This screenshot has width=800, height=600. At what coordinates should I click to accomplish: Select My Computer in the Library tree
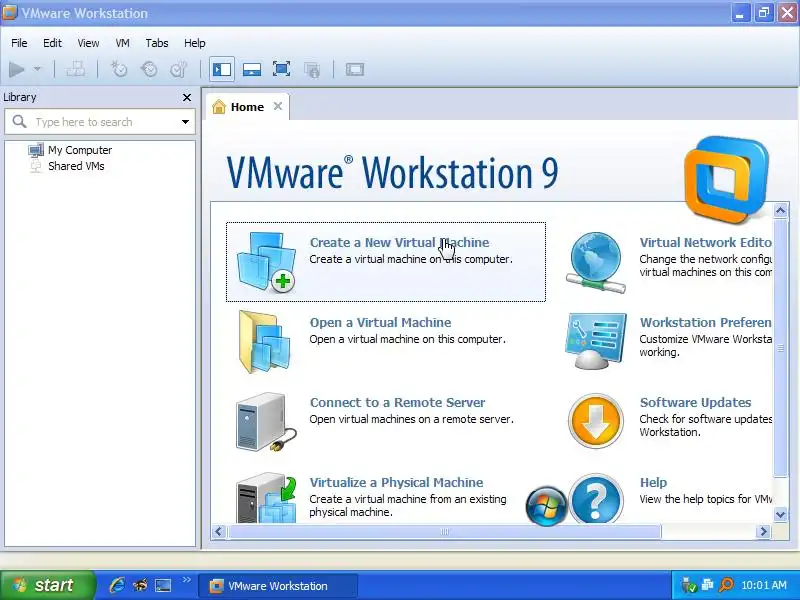pyautogui.click(x=80, y=150)
